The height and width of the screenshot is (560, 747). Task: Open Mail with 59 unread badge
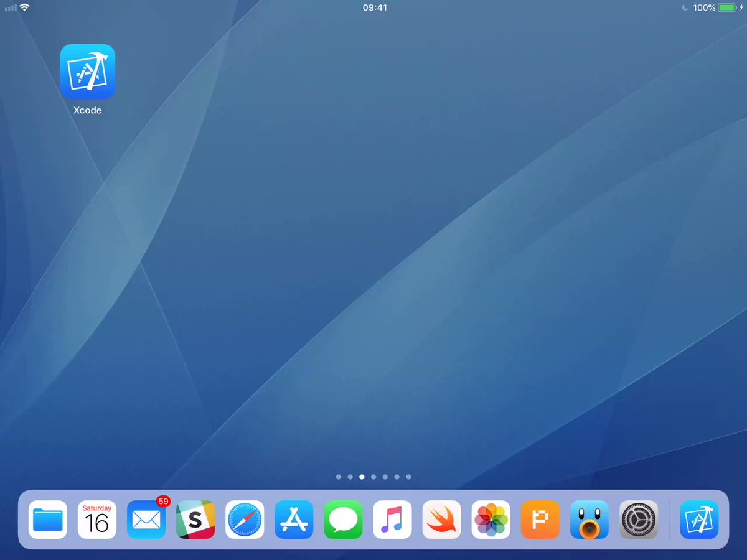[146, 520]
